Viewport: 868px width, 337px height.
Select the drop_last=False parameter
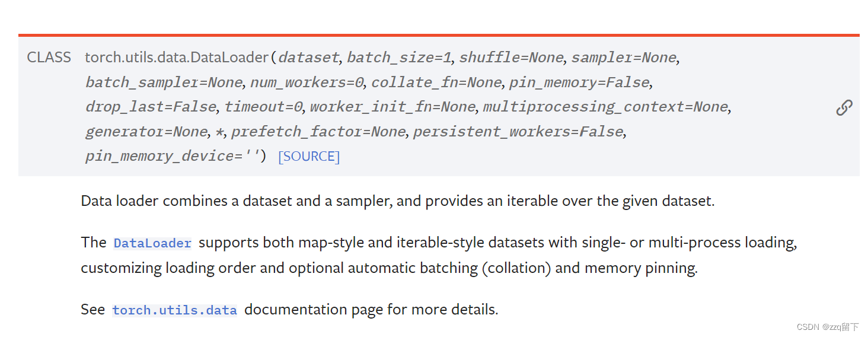(151, 107)
